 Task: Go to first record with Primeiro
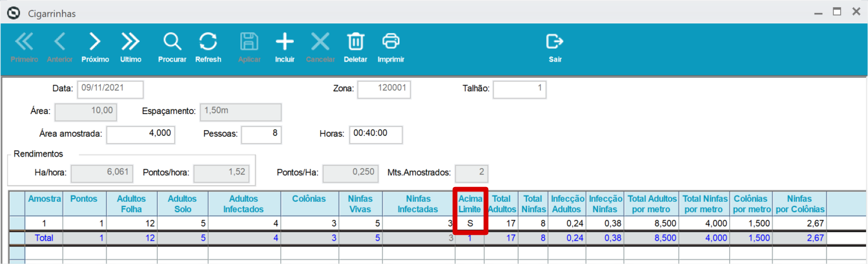(x=24, y=47)
